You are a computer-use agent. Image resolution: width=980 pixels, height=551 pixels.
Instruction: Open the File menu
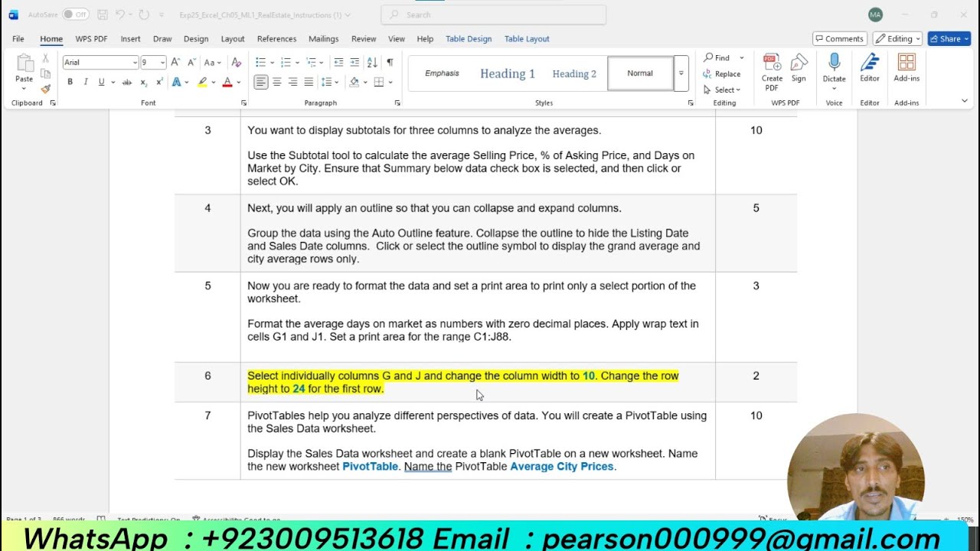coord(18,39)
